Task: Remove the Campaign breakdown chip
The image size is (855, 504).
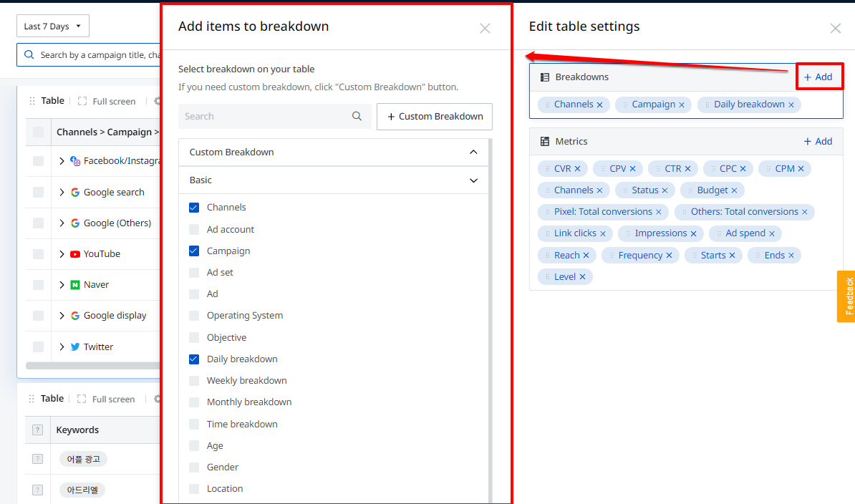Action: [682, 105]
